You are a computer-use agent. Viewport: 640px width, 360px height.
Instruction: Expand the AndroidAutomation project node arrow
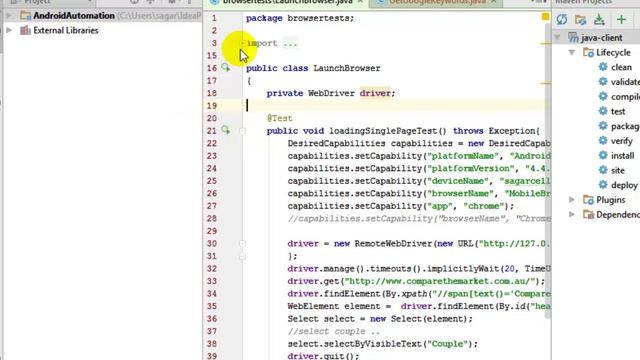[x=9, y=16]
